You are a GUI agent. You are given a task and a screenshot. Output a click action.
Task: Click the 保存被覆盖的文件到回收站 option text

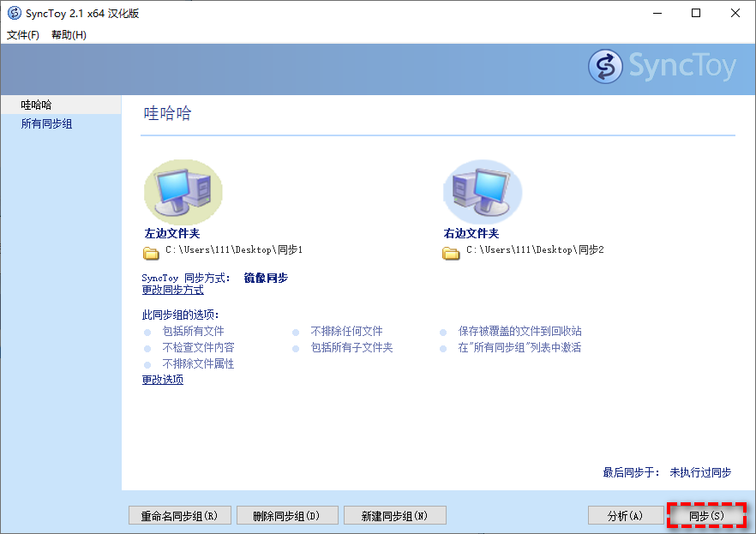pyautogui.click(x=519, y=331)
